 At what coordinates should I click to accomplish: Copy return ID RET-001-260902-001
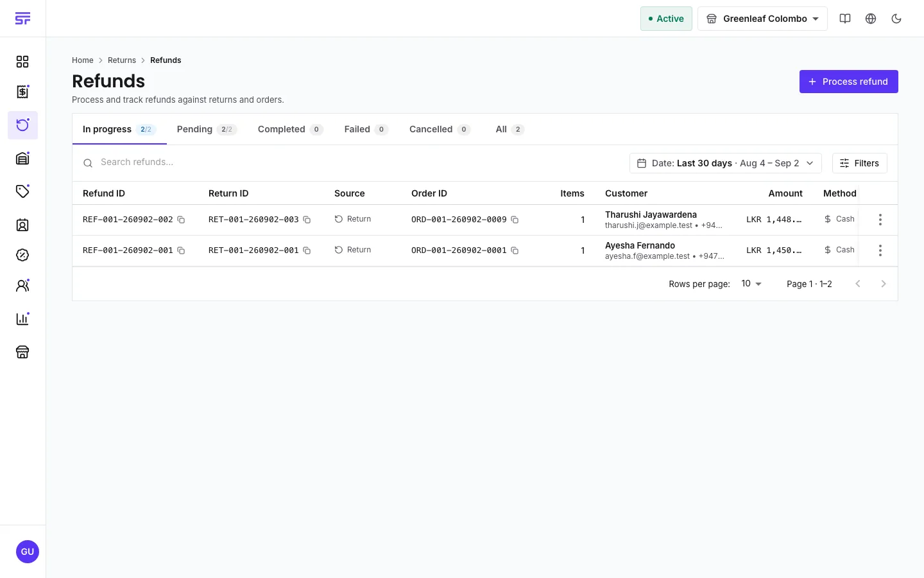pos(307,250)
